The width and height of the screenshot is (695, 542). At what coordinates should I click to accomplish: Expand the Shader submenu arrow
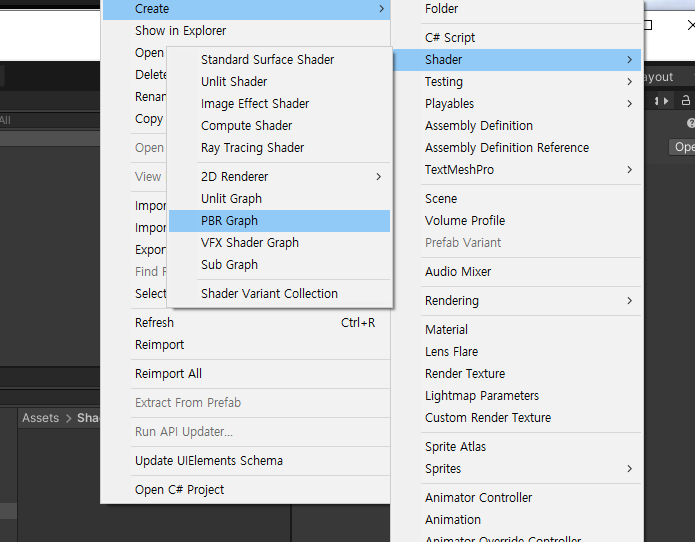[x=630, y=59]
